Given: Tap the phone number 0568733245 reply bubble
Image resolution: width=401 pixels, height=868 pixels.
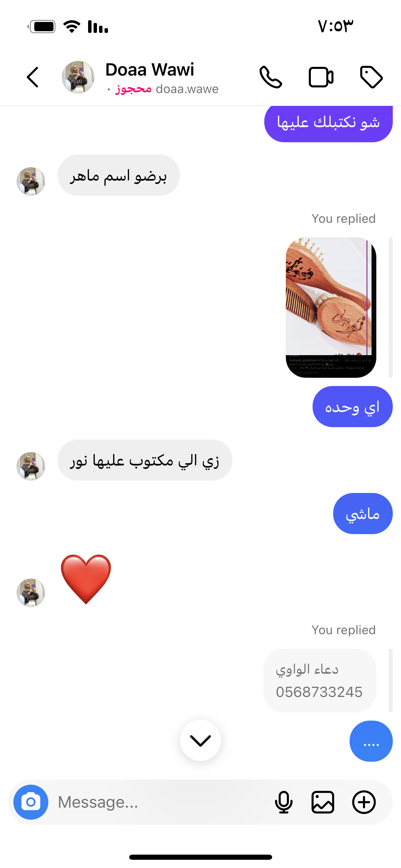Looking at the screenshot, I should [x=320, y=680].
